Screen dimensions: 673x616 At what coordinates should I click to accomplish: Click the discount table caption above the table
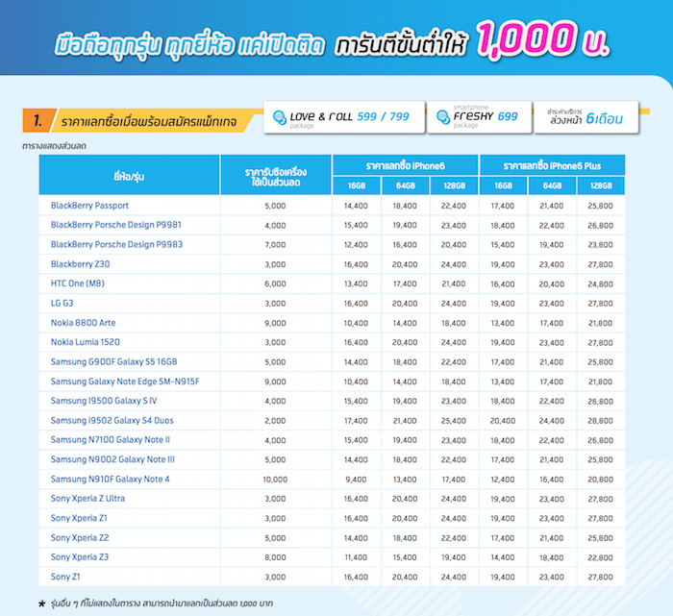(54, 146)
